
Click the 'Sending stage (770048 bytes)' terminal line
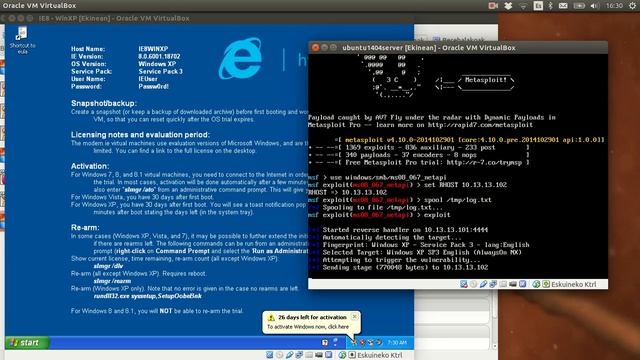(398, 267)
